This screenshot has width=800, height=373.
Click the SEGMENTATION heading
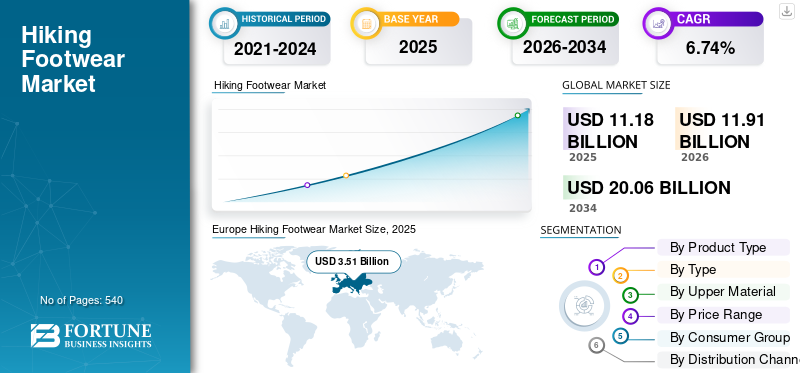click(x=581, y=230)
